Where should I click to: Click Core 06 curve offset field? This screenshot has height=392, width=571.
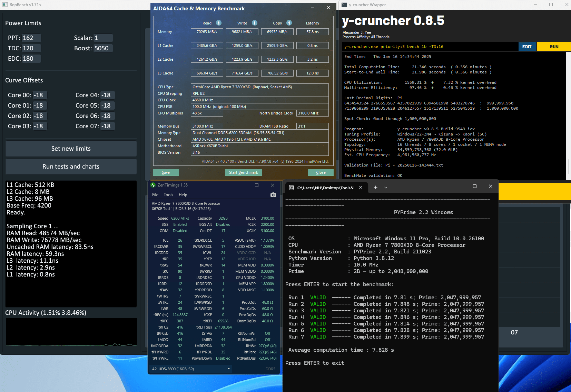click(x=108, y=116)
